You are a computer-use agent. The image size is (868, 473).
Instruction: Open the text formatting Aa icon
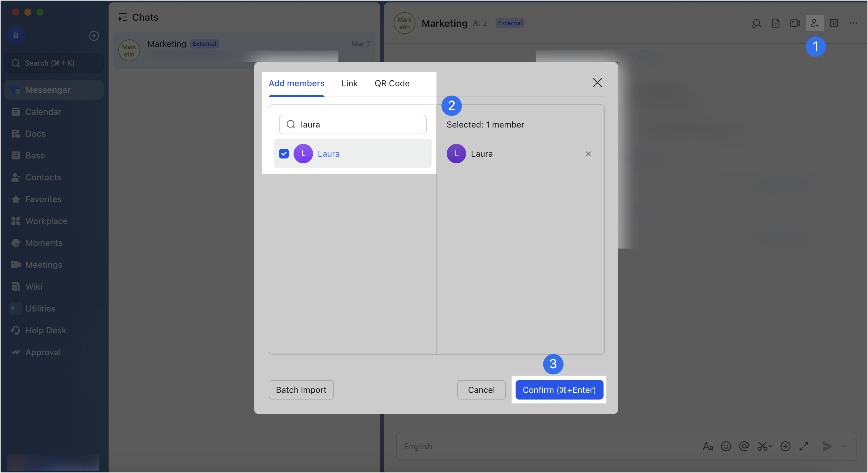pyautogui.click(x=708, y=447)
